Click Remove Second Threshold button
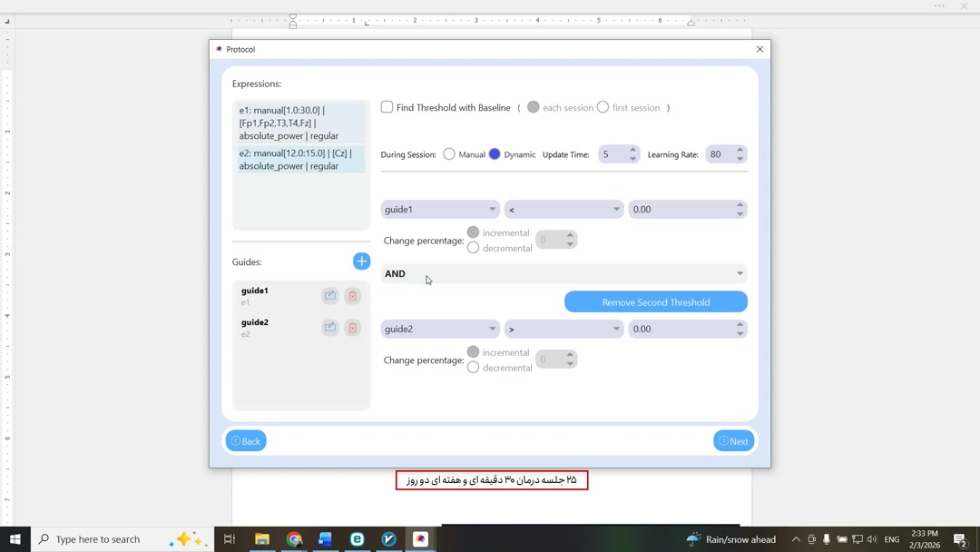This screenshot has width=980, height=552. [656, 302]
